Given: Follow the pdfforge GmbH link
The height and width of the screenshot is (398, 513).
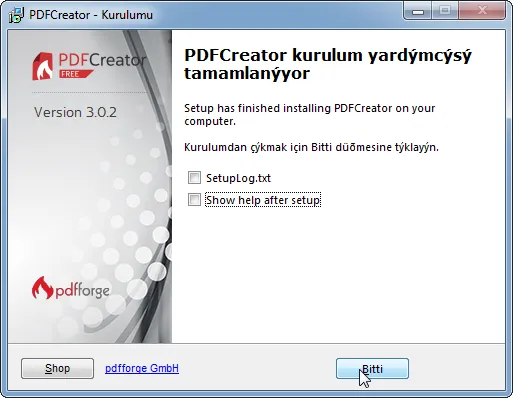Looking at the screenshot, I should click(x=142, y=368).
